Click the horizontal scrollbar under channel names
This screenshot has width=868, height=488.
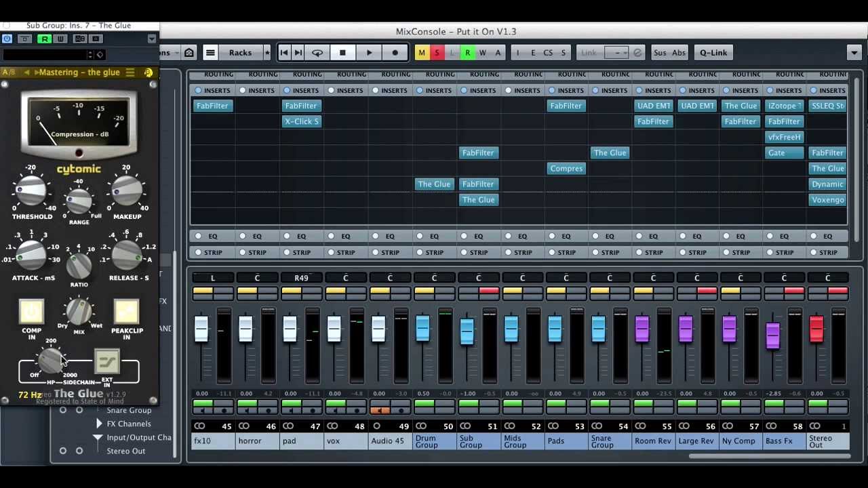pyautogui.click(x=770, y=455)
